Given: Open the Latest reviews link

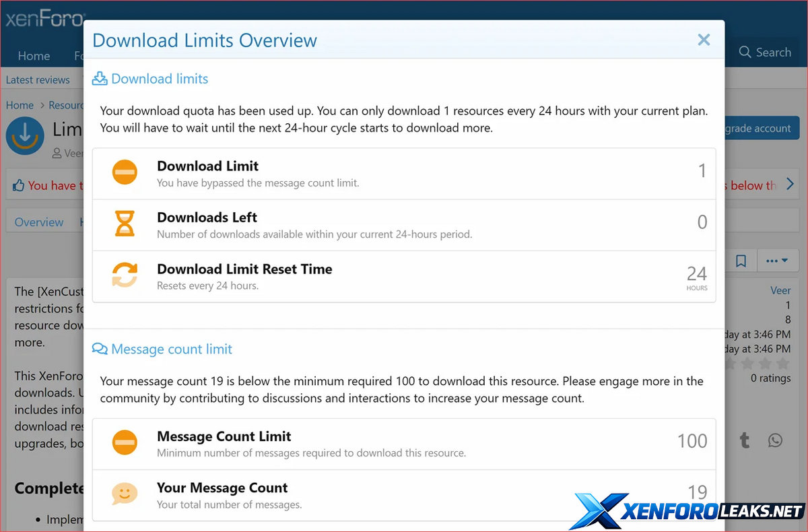Looking at the screenshot, I should 38,79.
